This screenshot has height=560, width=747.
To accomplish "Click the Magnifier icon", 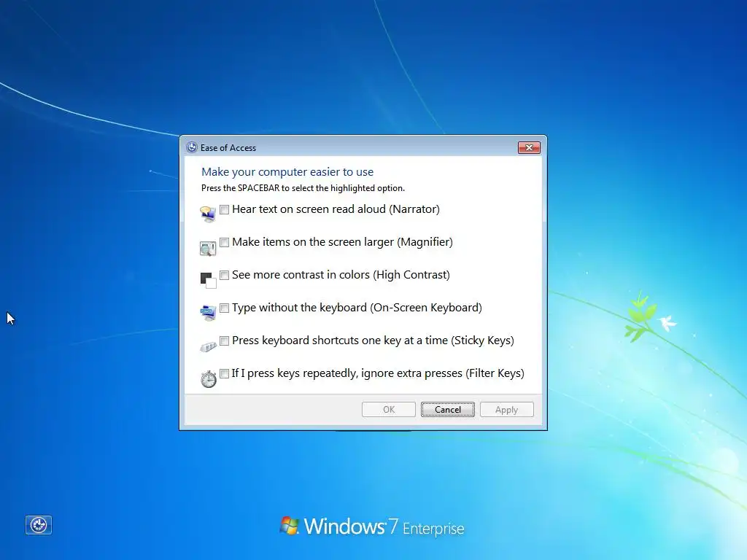I will coord(208,248).
